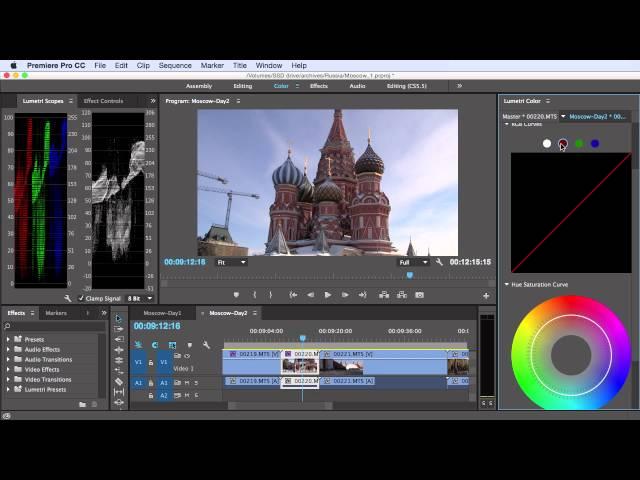The width and height of the screenshot is (640, 480).
Task: Click the Export Frame camera icon
Action: (420, 295)
